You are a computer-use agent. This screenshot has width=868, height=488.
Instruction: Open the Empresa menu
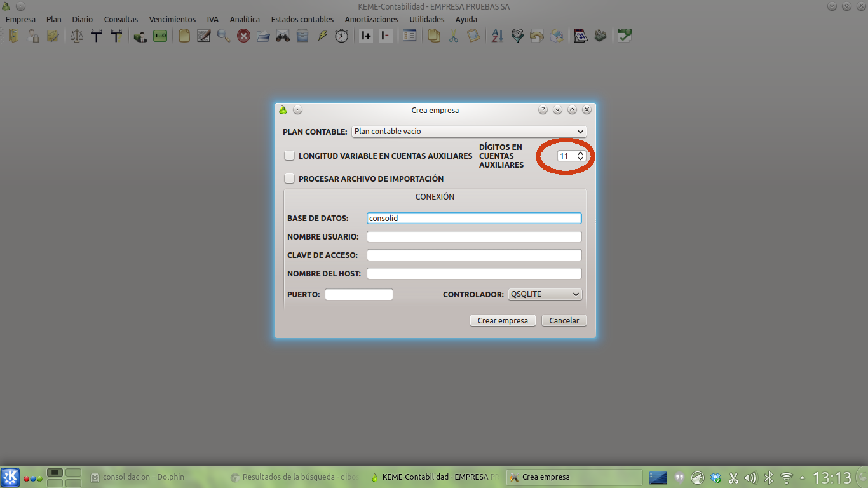20,20
